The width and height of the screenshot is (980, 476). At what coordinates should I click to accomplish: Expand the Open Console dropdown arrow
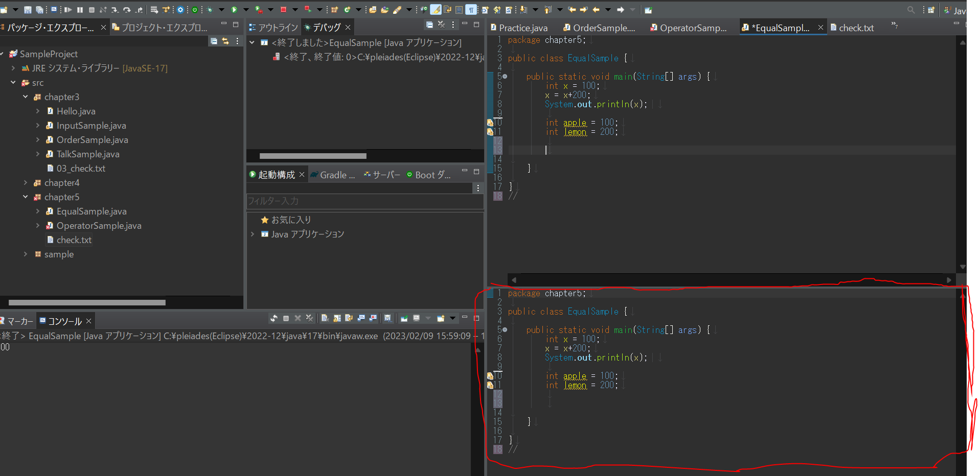452,318
